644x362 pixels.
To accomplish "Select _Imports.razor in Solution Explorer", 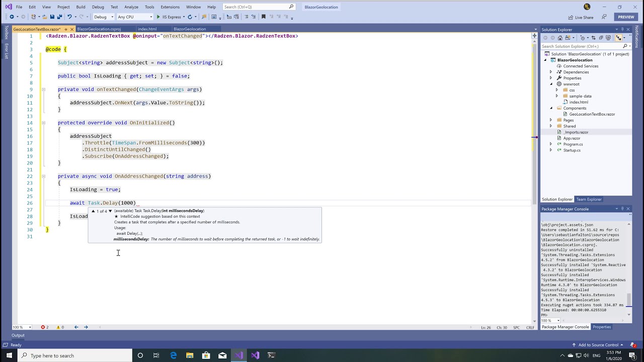I will (576, 132).
